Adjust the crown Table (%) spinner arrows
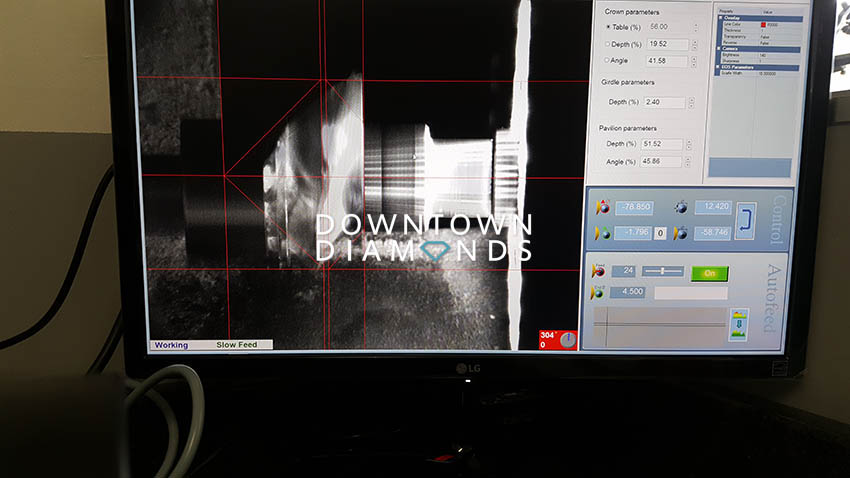 pos(696,27)
